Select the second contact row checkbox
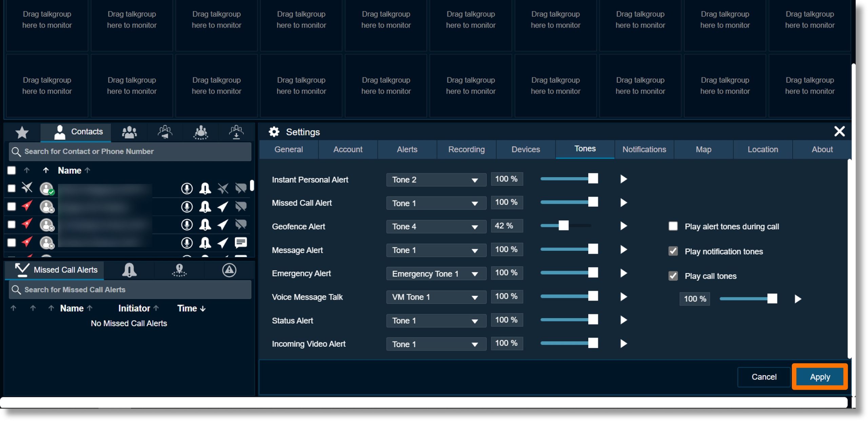Viewport: 868px width, 421px height. pyautogui.click(x=12, y=206)
